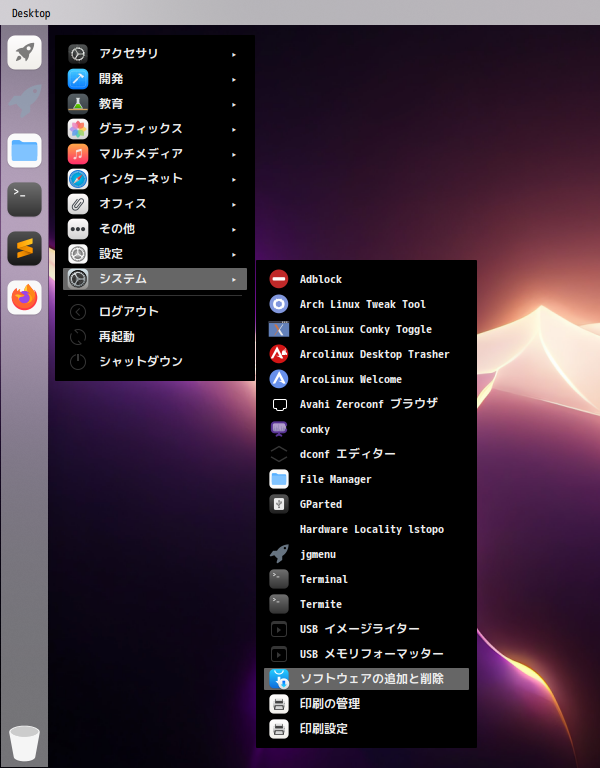
Task: Click the ArcoLinux Welcome icon
Action: pos(279,379)
